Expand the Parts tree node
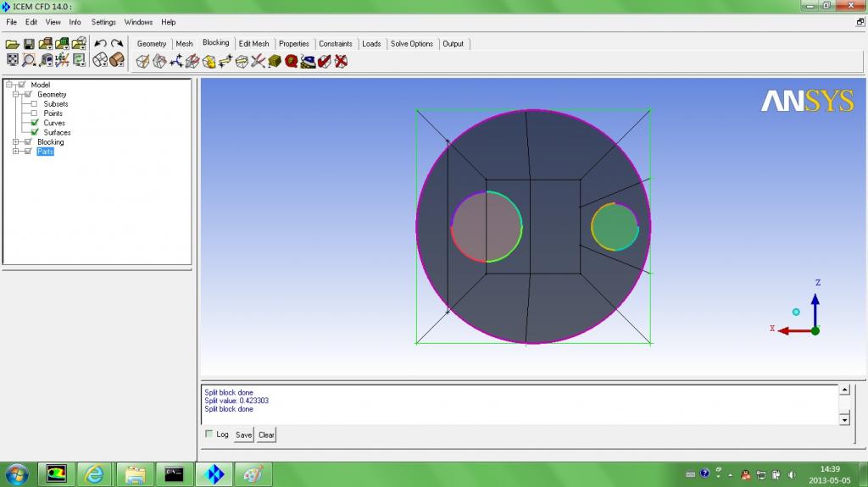The height and width of the screenshot is (487, 868). (16, 152)
